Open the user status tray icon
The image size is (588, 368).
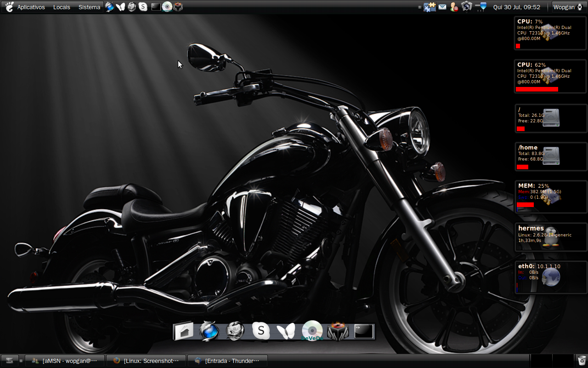pos(454,7)
